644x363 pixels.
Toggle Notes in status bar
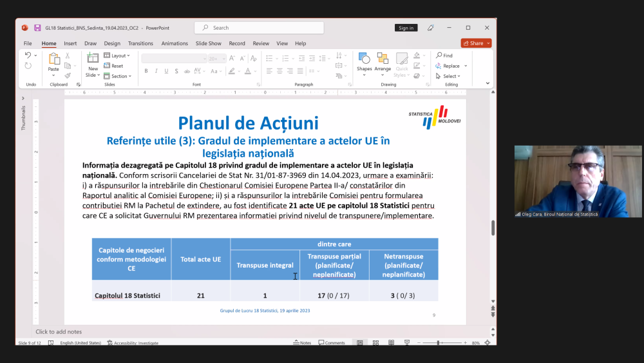tap(302, 342)
